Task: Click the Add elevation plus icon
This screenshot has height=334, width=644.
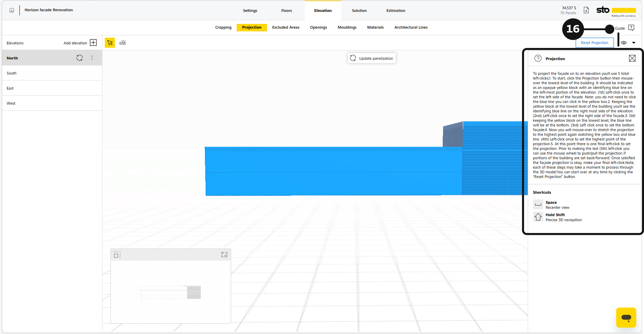Action: pos(93,42)
